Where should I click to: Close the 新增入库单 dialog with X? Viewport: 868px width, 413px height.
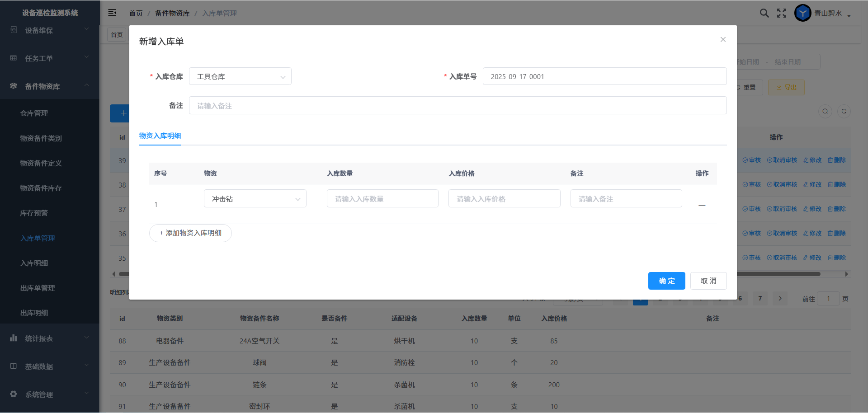723,40
